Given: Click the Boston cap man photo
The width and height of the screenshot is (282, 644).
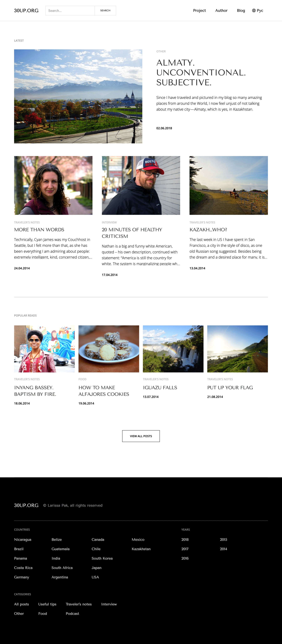Looking at the screenshot, I should tap(141, 185).
